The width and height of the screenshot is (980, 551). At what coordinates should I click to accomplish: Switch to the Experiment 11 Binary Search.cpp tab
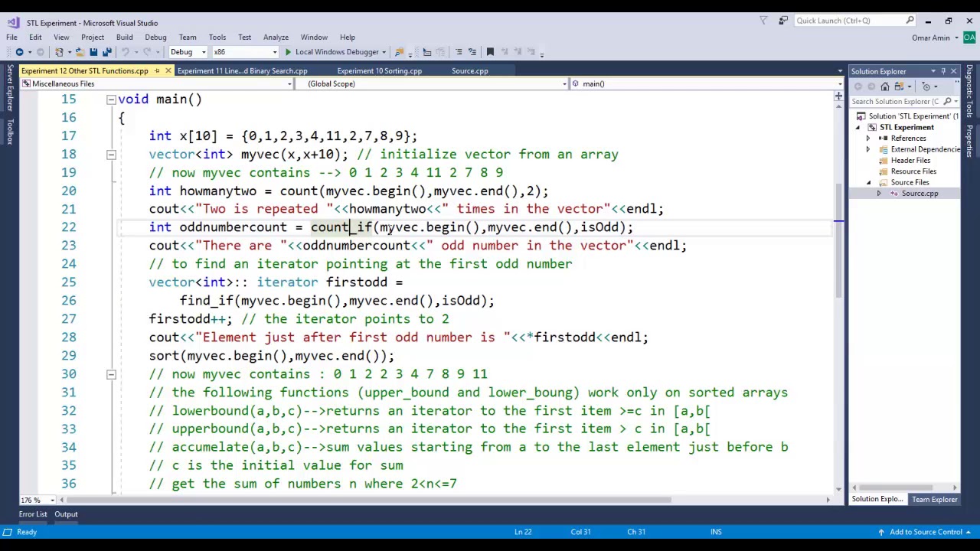point(242,71)
